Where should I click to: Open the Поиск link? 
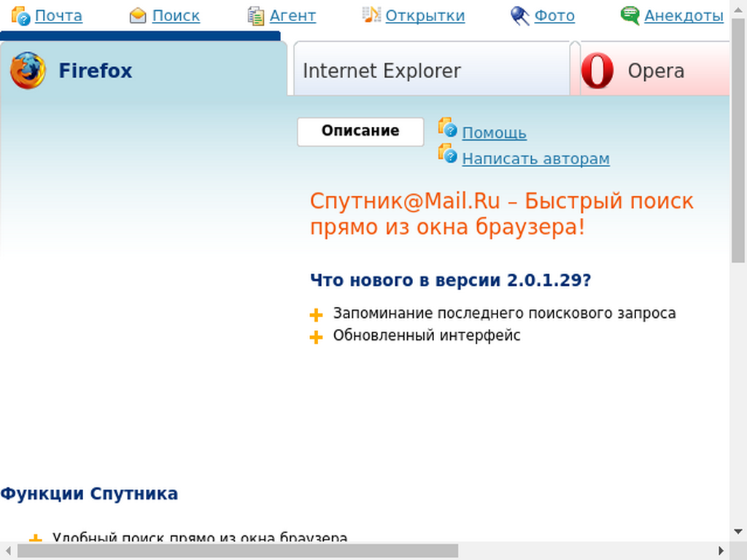click(x=176, y=16)
